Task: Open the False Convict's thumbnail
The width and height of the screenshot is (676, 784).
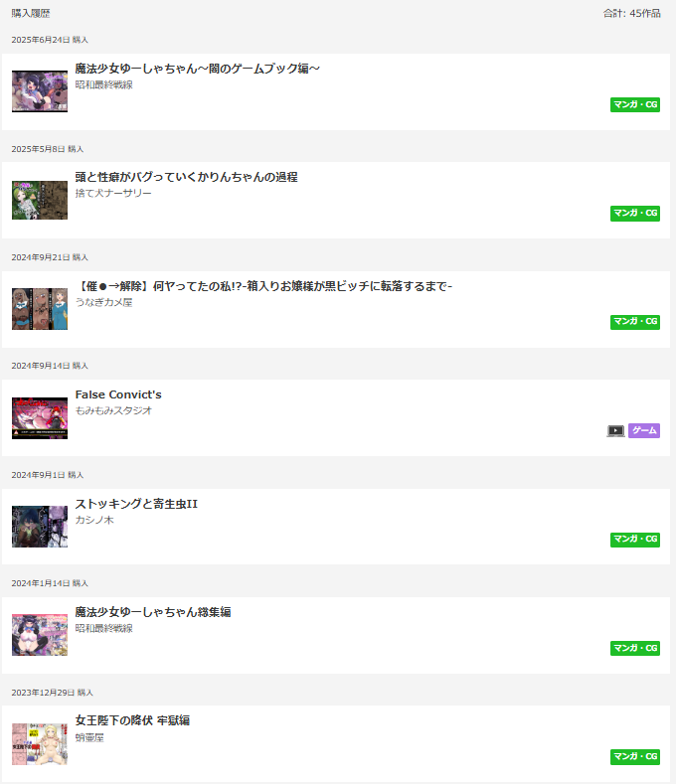Action: point(40,418)
